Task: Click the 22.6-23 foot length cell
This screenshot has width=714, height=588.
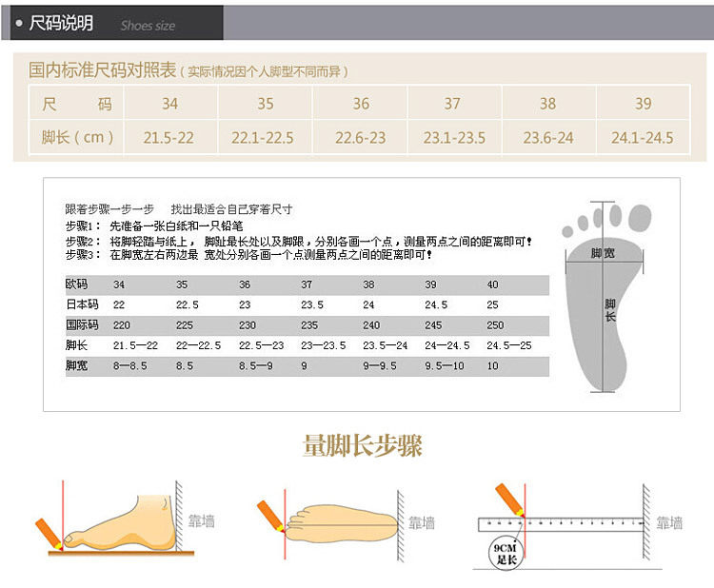Action: (361, 137)
